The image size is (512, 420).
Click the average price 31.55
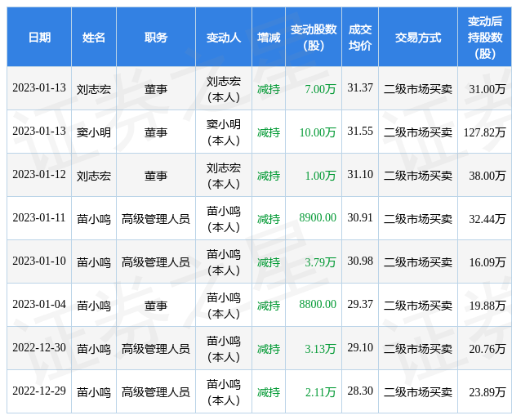(x=360, y=132)
